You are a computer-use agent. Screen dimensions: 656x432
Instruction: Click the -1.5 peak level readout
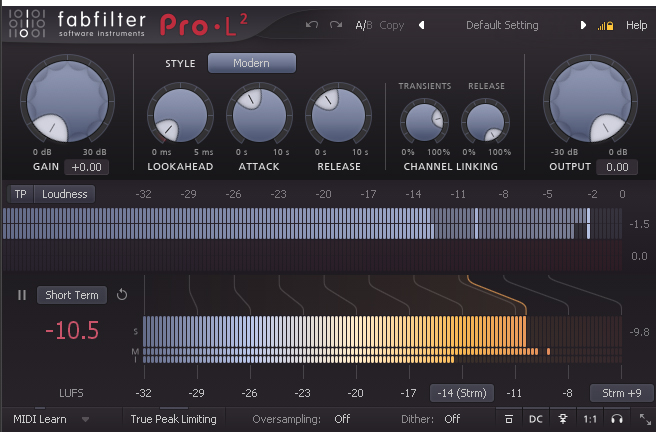639,224
